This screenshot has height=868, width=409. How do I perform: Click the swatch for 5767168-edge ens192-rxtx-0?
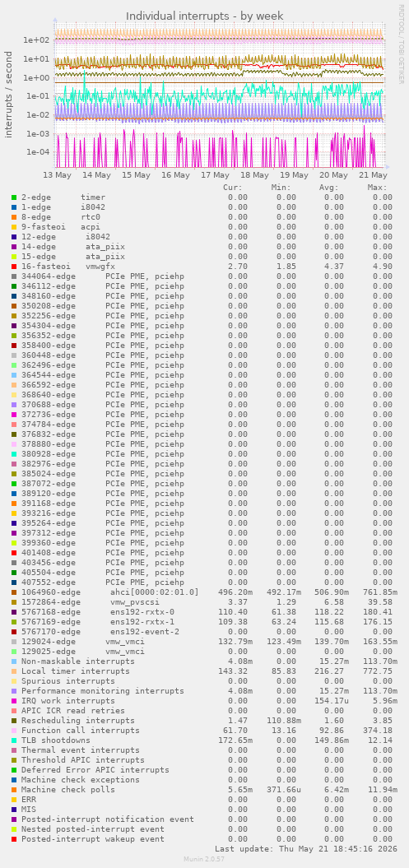pos(14,611)
